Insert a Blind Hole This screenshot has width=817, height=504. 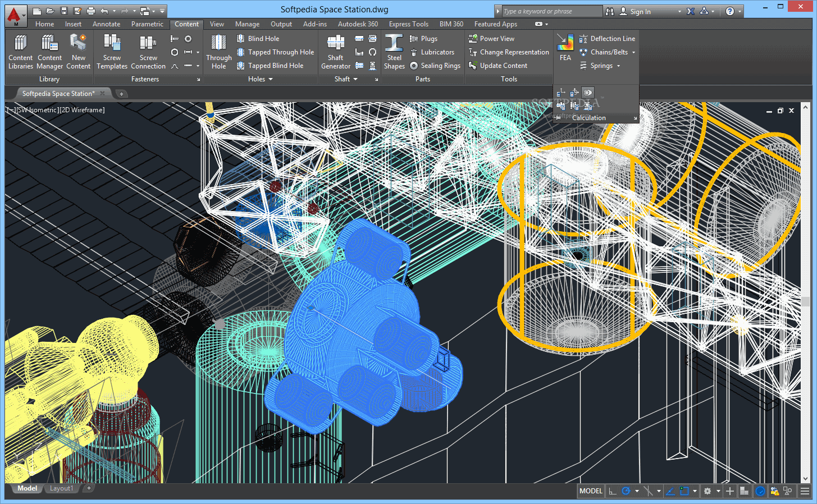coord(258,39)
